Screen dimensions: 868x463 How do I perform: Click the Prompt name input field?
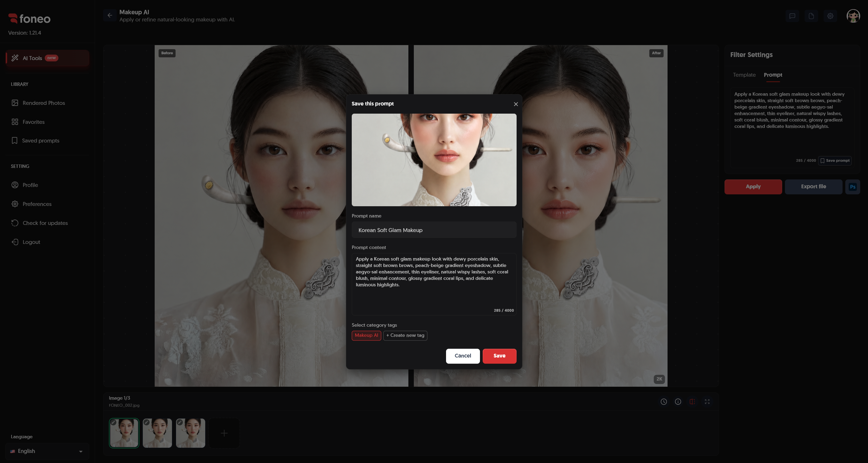tap(434, 230)
